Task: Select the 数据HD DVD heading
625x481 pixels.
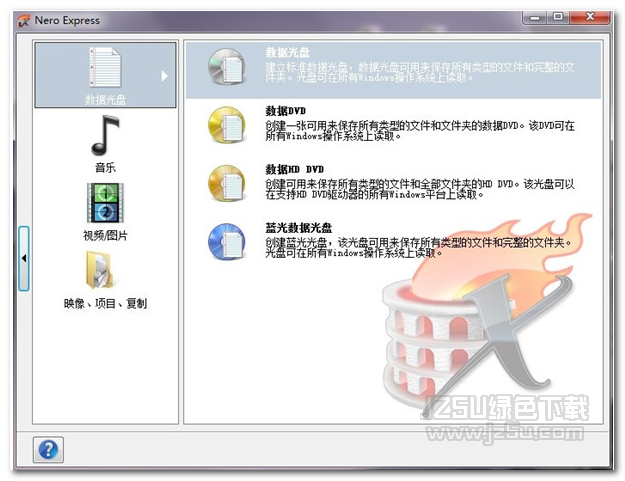Action: click(295, 169)
